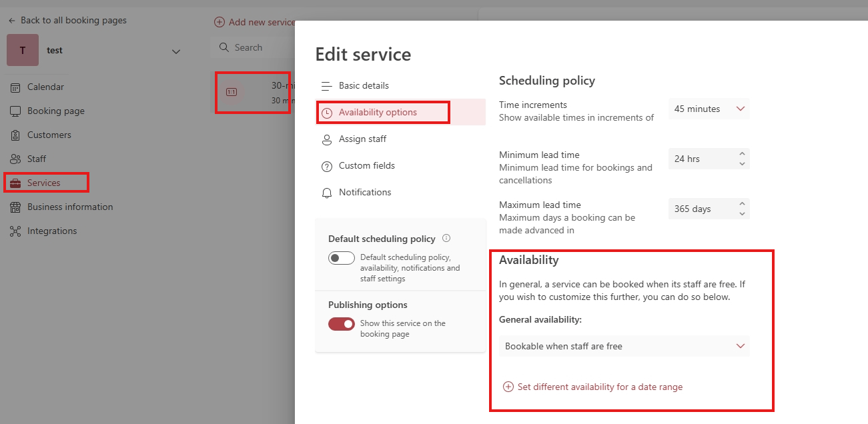The width and height of the screenshot is (868, 424).
Task: Click the search magnifier icon
Action: 224,47
